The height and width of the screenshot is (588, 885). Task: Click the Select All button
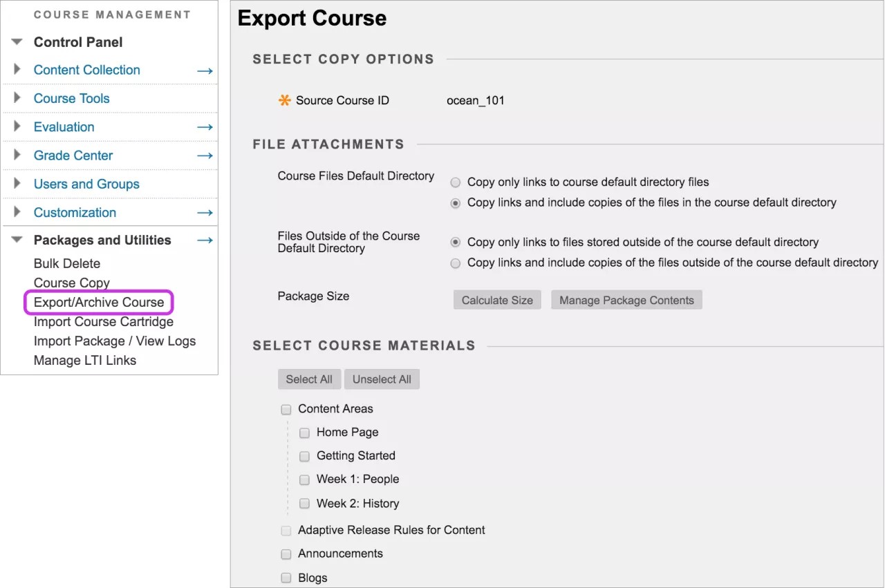pos(309,379)
